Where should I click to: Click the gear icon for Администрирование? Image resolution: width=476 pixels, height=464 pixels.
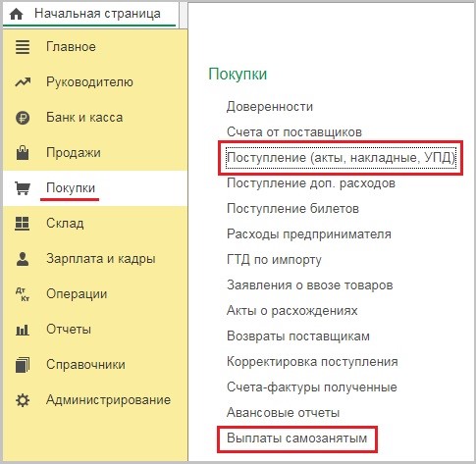click(23, 400)
